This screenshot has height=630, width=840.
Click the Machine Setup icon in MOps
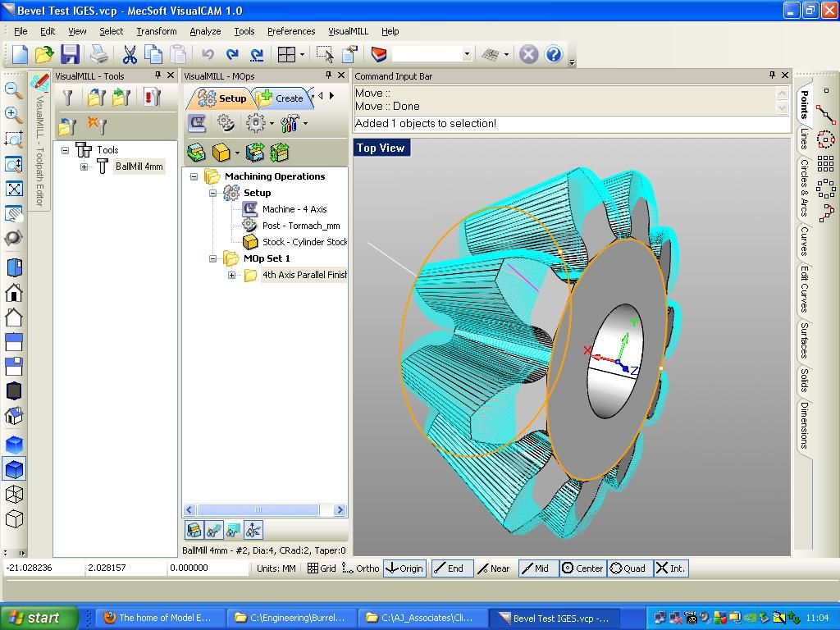pos(198,123)
